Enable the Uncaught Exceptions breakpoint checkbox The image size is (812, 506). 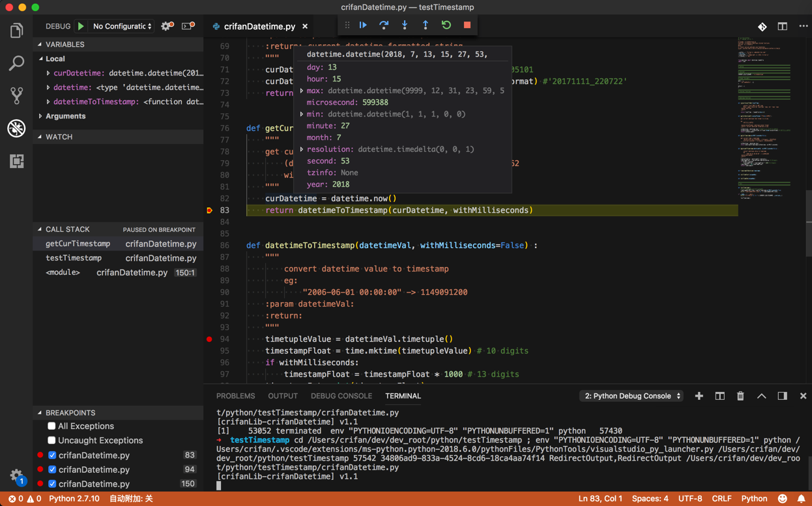tap(51, 440)
